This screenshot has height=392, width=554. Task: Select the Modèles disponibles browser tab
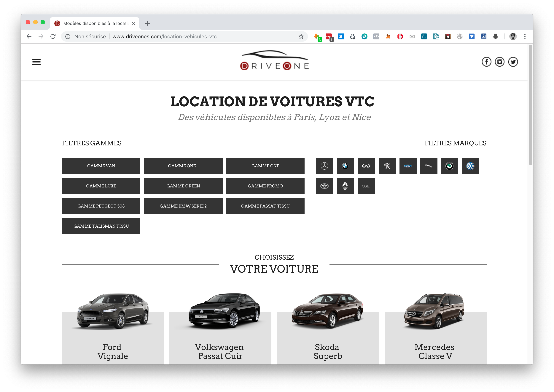[94, 23]
